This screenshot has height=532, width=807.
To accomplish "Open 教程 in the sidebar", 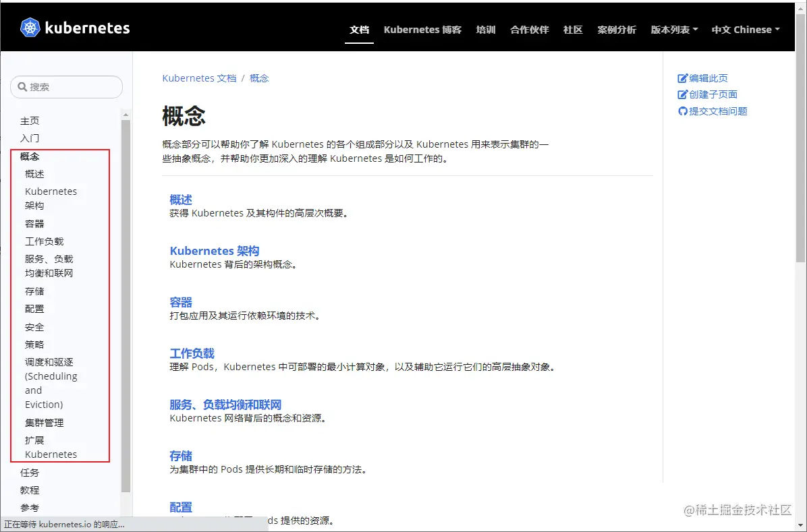I will click(29, 490).
